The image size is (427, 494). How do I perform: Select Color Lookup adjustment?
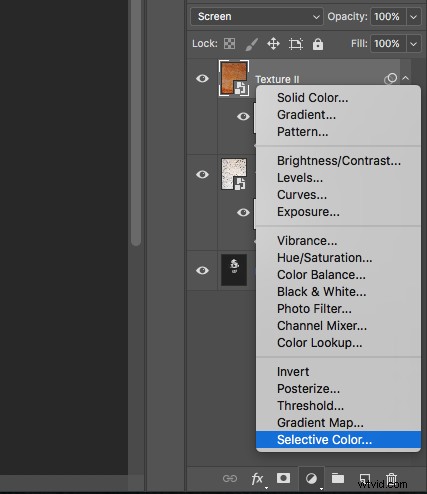coord(338,343)
